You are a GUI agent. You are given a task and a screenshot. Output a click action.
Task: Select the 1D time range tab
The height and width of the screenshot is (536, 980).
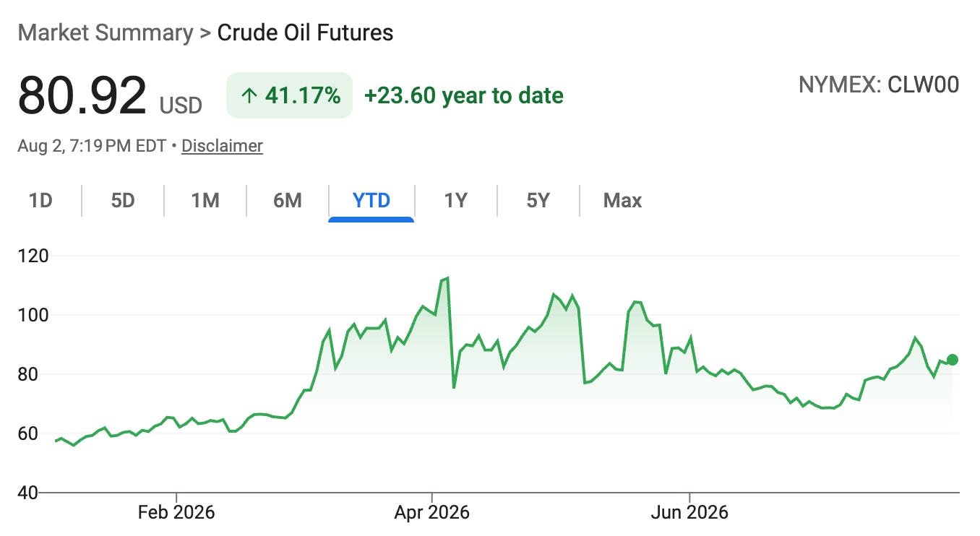coord(40,200)
